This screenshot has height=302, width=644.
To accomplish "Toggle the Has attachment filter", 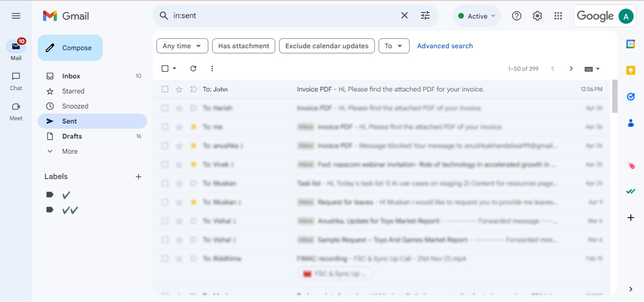I will [x=244, y=46].
